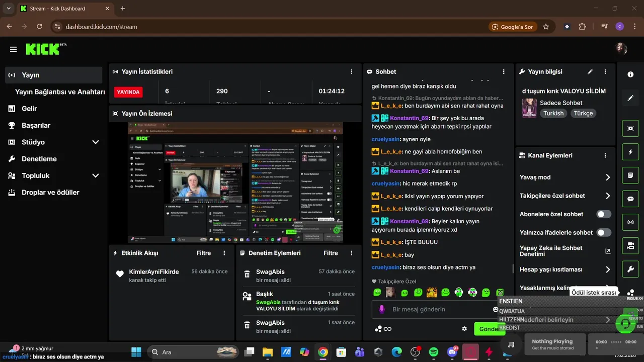Click the Windows Start button
Viewport: 644px width, 362px height.
click(136, 352)
